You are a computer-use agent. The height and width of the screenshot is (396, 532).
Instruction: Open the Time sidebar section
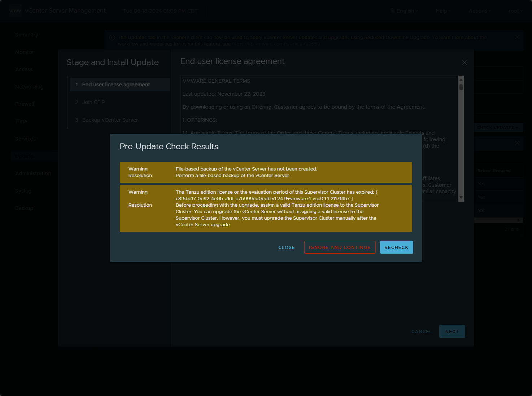(21, 121)
